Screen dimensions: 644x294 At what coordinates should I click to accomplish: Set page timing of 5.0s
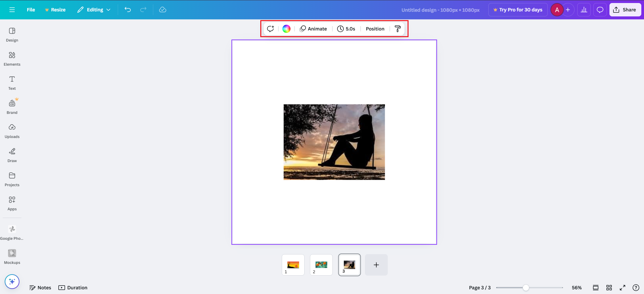(346, 29)
